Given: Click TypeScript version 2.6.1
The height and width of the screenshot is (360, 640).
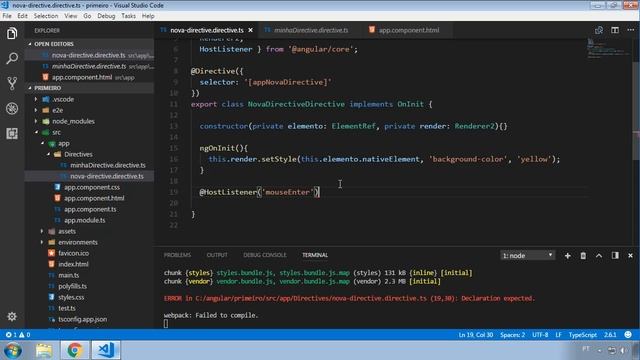Looking at the screenshot, I should [610, 335].
